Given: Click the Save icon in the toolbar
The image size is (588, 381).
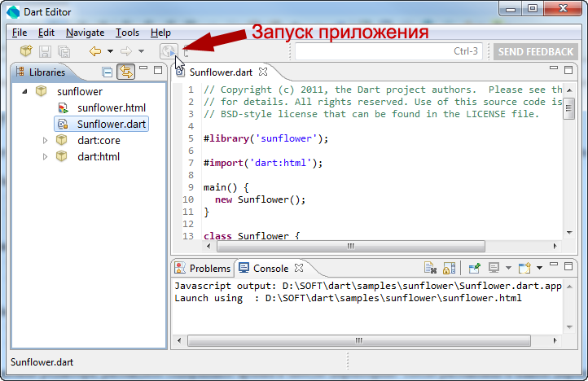Looking at the screenshot, I should (x=45, y=51).
